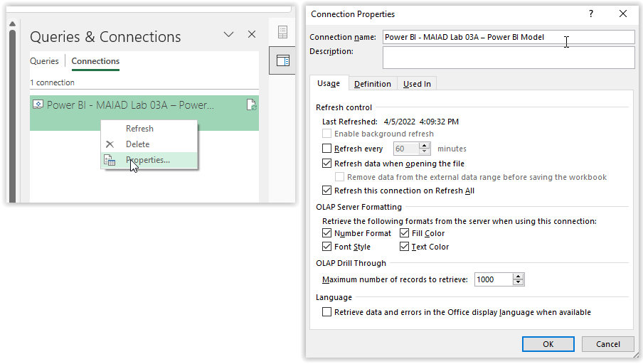This screenshot has width=643, height=364.
Task: Toggle Refresh data when opening the file
Action: pyautogui.click(x=326, y=164)
